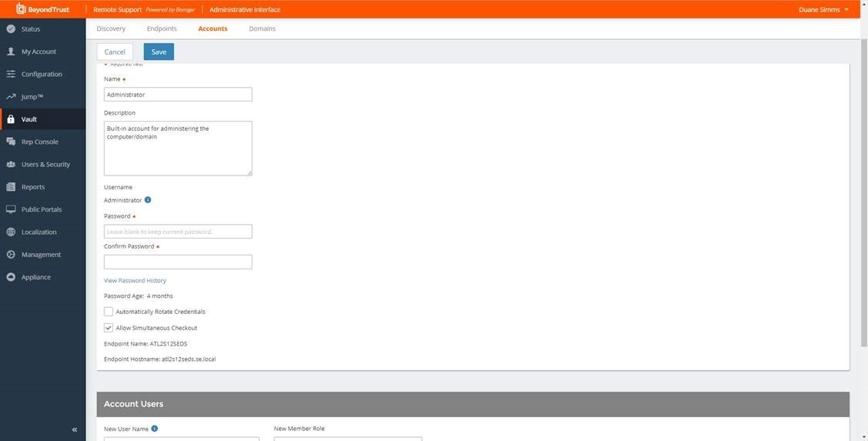Click into the Confirm Password field
The width and height of the screenshot is (868, 441).
[178, 262]
